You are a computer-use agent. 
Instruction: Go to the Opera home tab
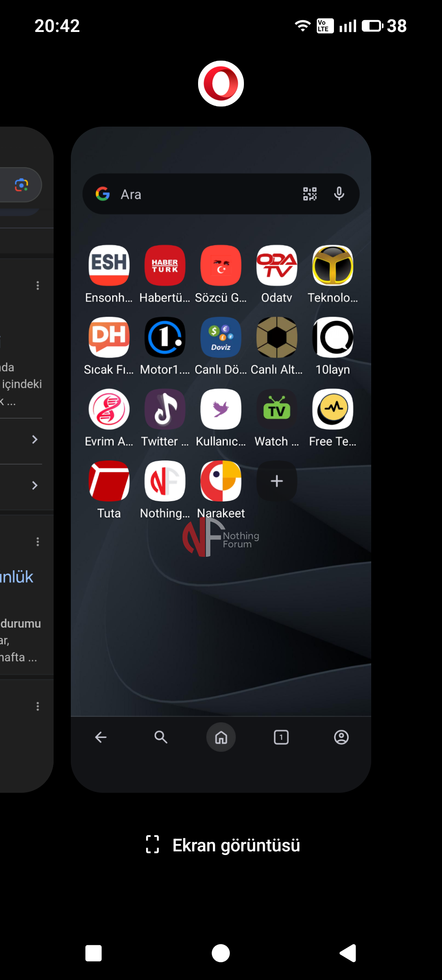click(x=221, y=737)
